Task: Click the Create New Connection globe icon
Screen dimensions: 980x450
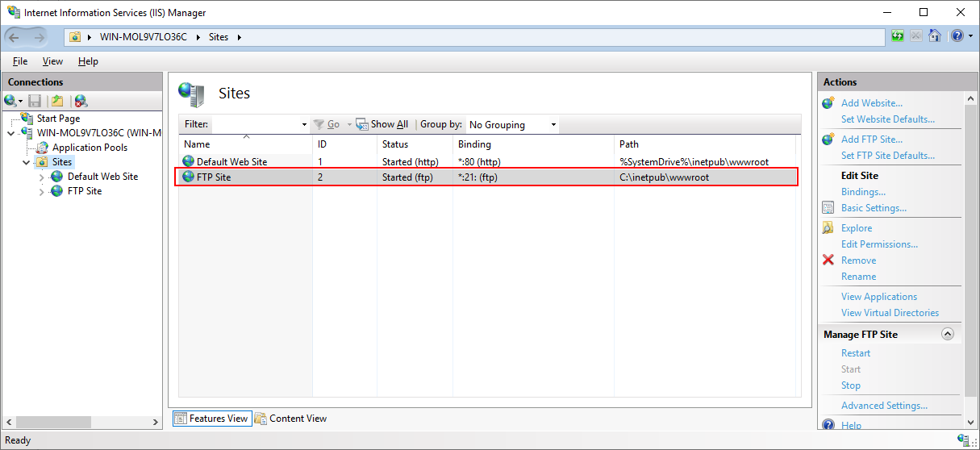Action: tap(10, 101)
